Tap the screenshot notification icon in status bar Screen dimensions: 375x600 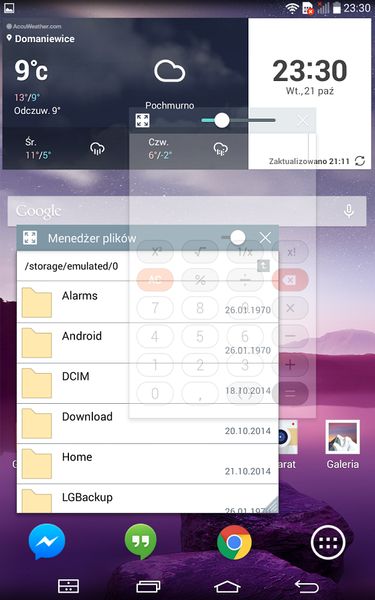[x=9, y=8]
